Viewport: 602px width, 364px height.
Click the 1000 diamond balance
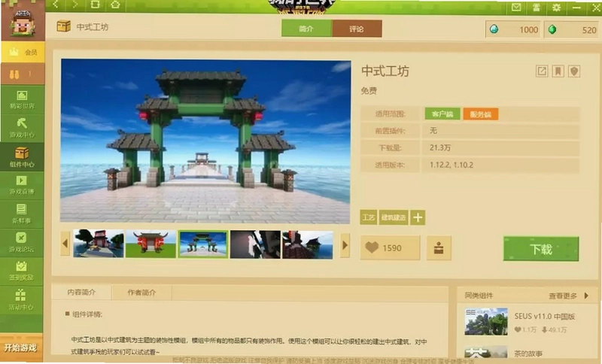point(528,30)
